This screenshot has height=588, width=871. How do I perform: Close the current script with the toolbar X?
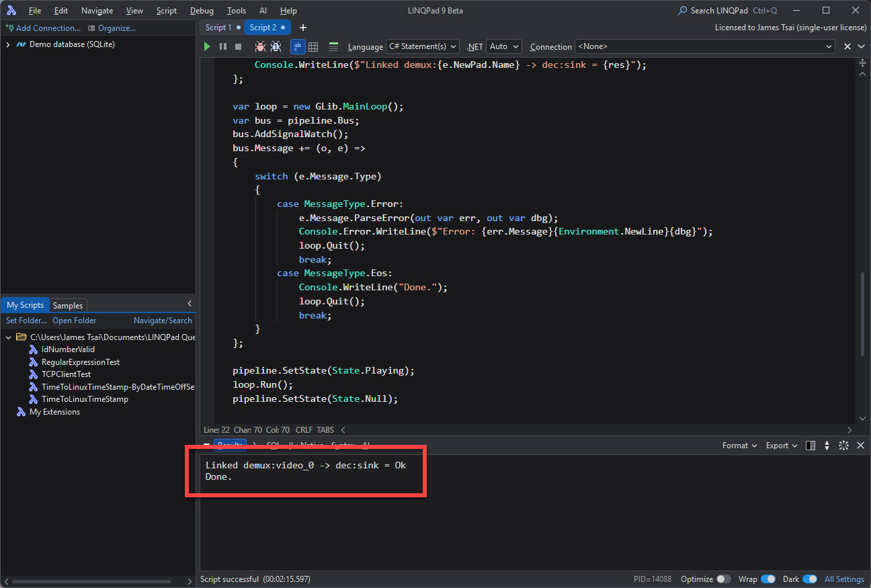pos(847,46)
